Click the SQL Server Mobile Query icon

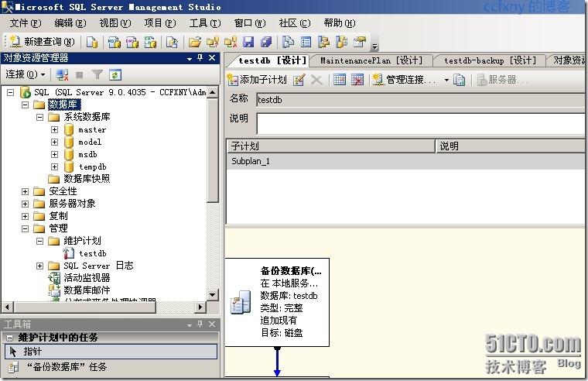point(172,42)
